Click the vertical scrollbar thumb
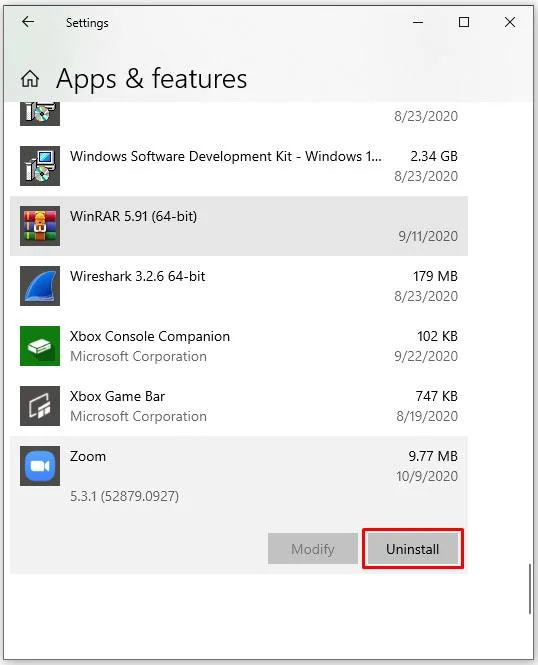Image resolution: width=538 pixels, height=665 pixels. click(530, 589)
